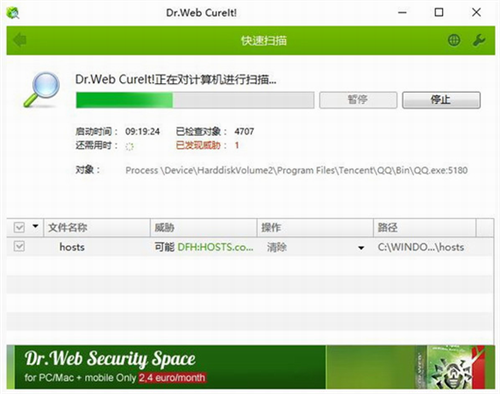Maximize the Dr.Web CureIt! window

(x=439, y=13)
